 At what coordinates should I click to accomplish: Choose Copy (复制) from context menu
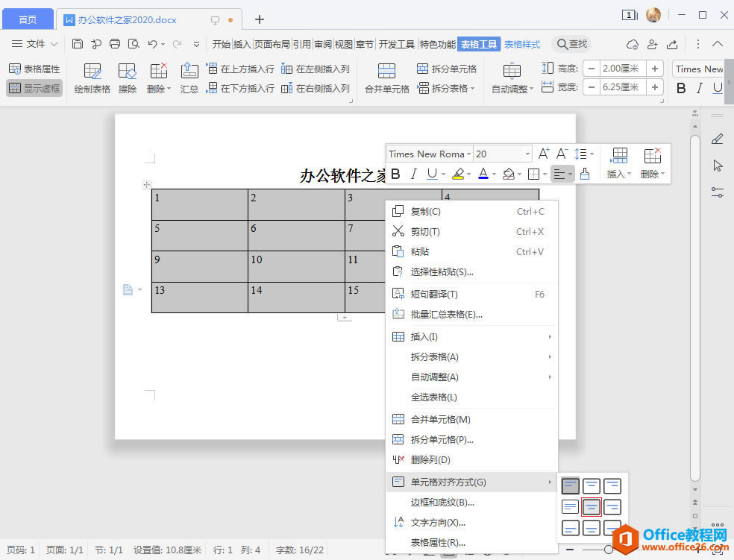pyautogui.click(x=472, y=212)
